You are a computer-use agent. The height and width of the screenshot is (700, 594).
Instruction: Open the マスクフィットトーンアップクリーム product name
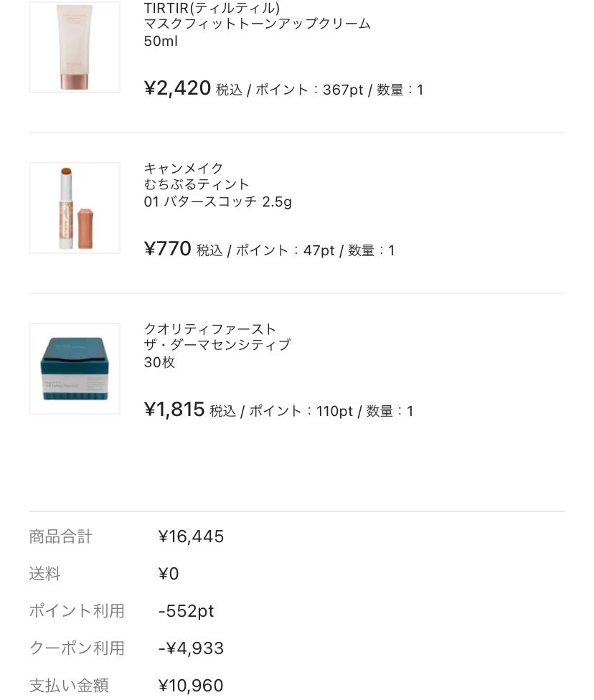pos(257,24)
